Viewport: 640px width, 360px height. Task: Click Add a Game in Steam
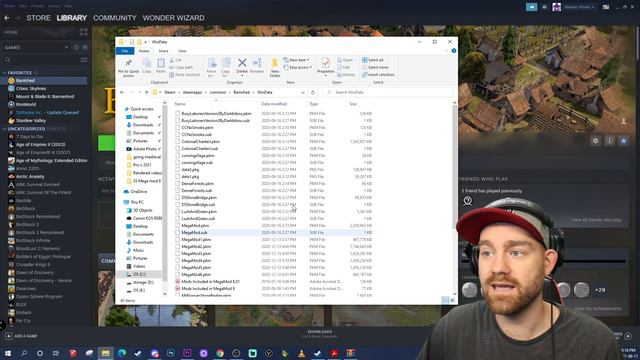[21, 336]
